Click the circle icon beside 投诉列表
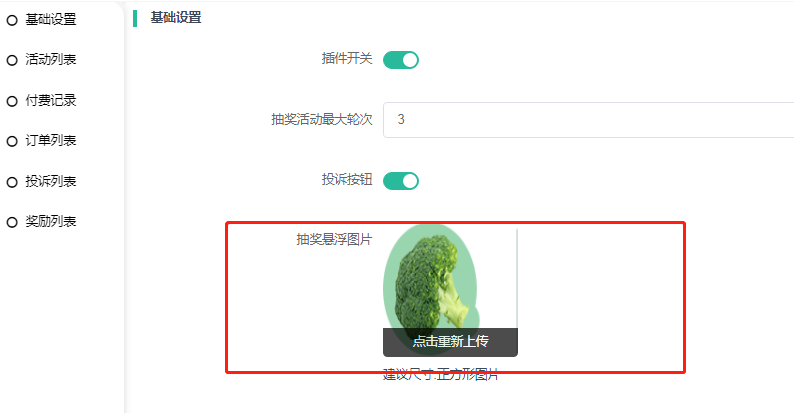The image size is (794, 413). pos(12,182)
